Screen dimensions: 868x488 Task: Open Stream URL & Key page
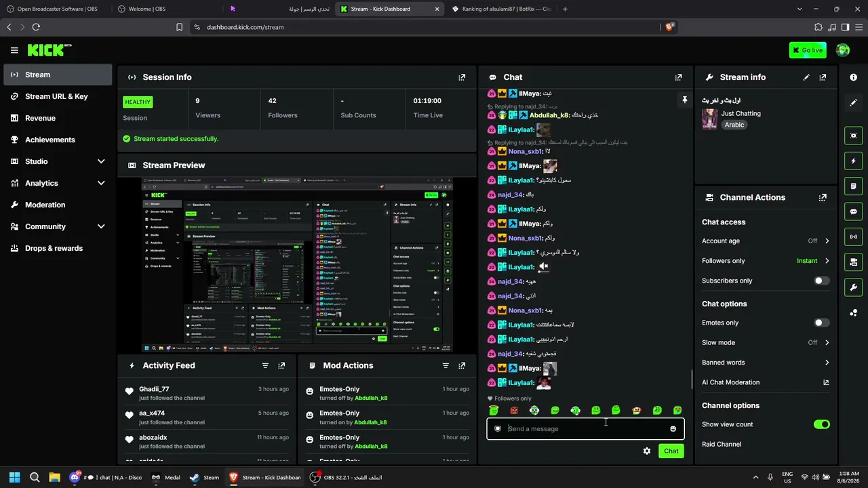coord(58,96)
